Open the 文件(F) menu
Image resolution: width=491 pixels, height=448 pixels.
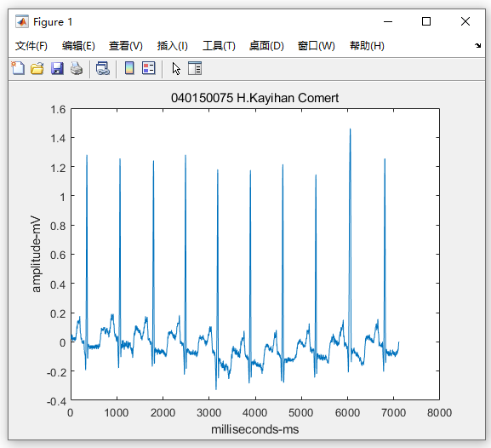(x=31, y=46)
